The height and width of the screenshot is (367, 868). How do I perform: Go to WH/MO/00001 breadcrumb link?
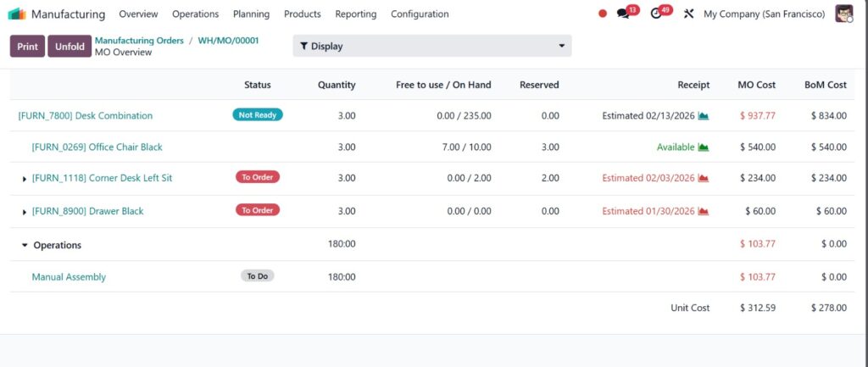pyautogui.click(x=228, y=41)
